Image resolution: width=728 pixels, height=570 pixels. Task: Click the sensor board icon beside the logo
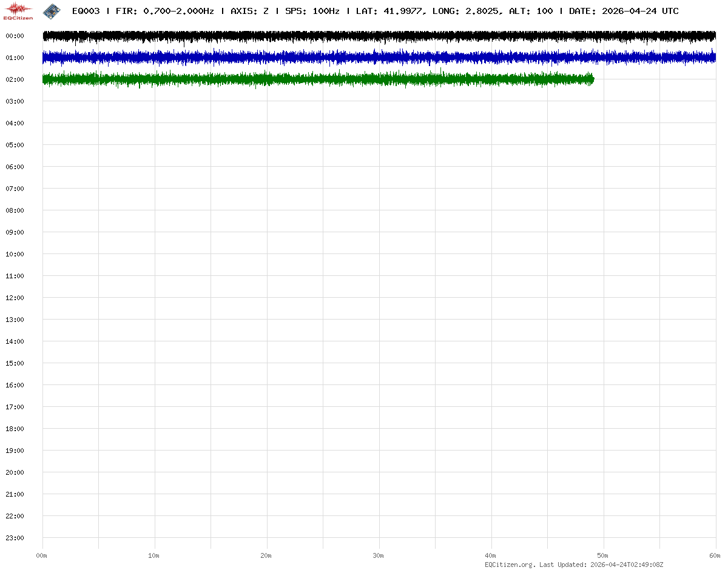[52, 11]
